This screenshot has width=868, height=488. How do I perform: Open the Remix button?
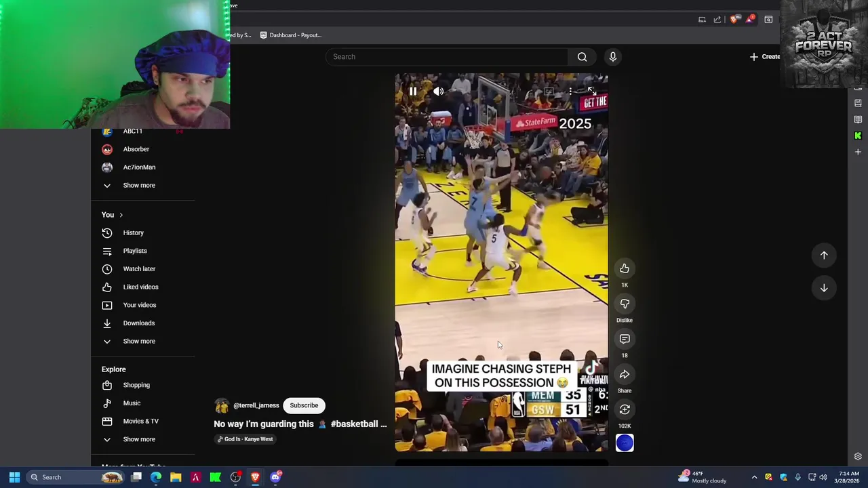[625, 410]
